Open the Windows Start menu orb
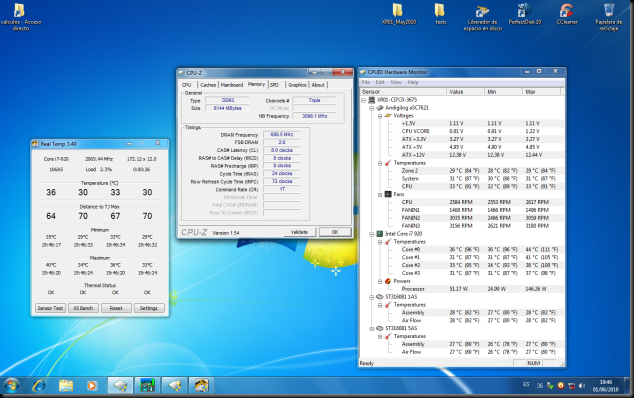The height and width of the screenshot is (398, 634). coord(11,385)
